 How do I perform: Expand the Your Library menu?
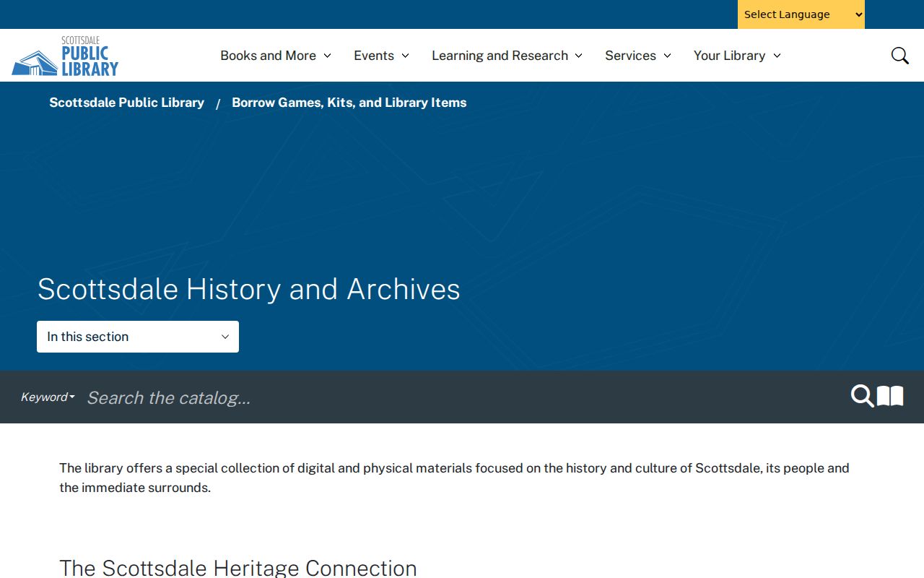click(x=737, y=56)
